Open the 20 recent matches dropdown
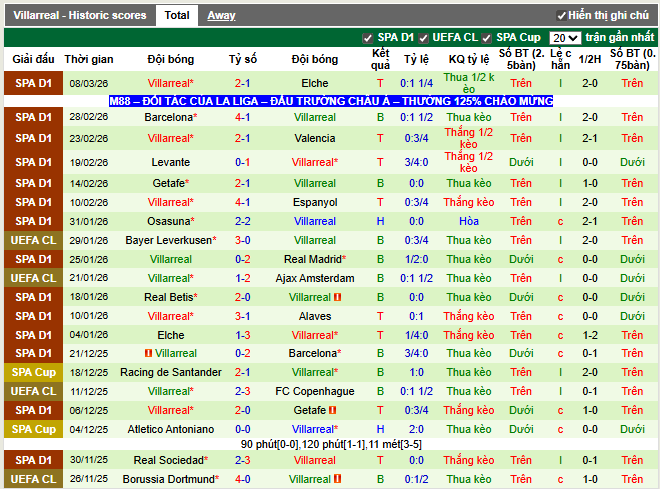This screenshot has height=489, width=660. coord(565,38)
